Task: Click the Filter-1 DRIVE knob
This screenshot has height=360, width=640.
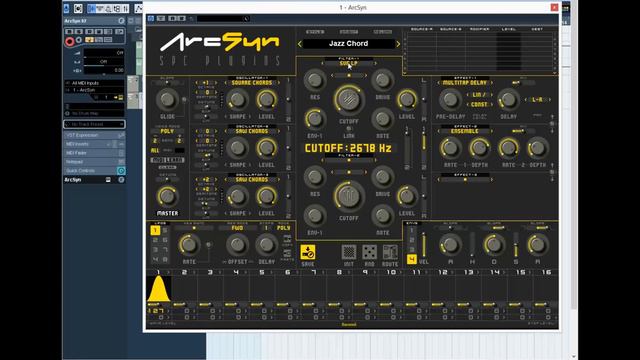Action: (382, 80)
